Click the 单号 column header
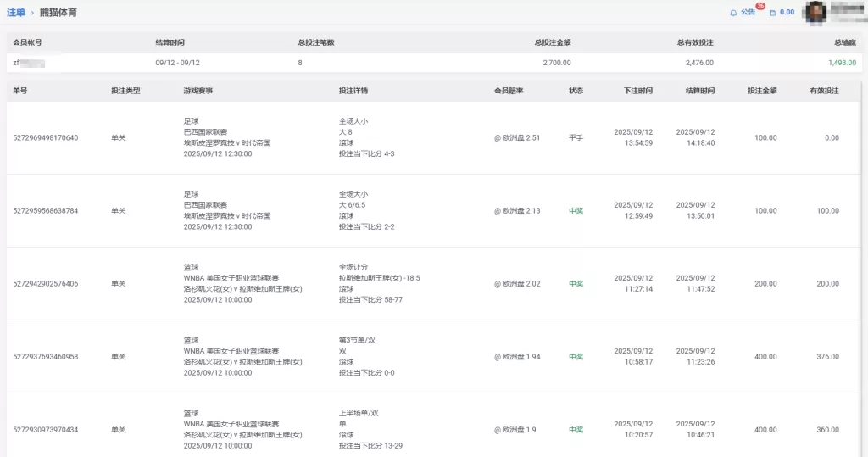Viewport: 868px width, 457px height. [19, 90]
